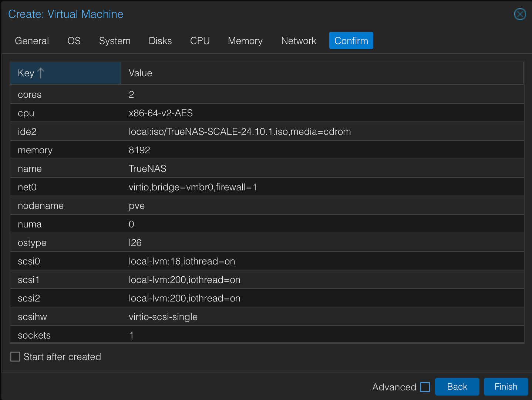Toggle the Advanced checkbox

point(425,387)
